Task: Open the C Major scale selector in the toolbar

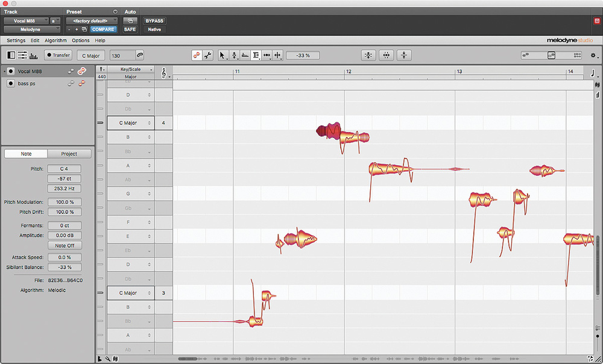Action: coord(90,55)
